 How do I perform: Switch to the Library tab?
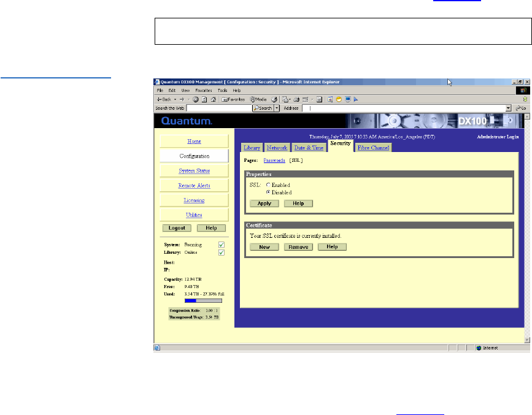tap(252, 148)
